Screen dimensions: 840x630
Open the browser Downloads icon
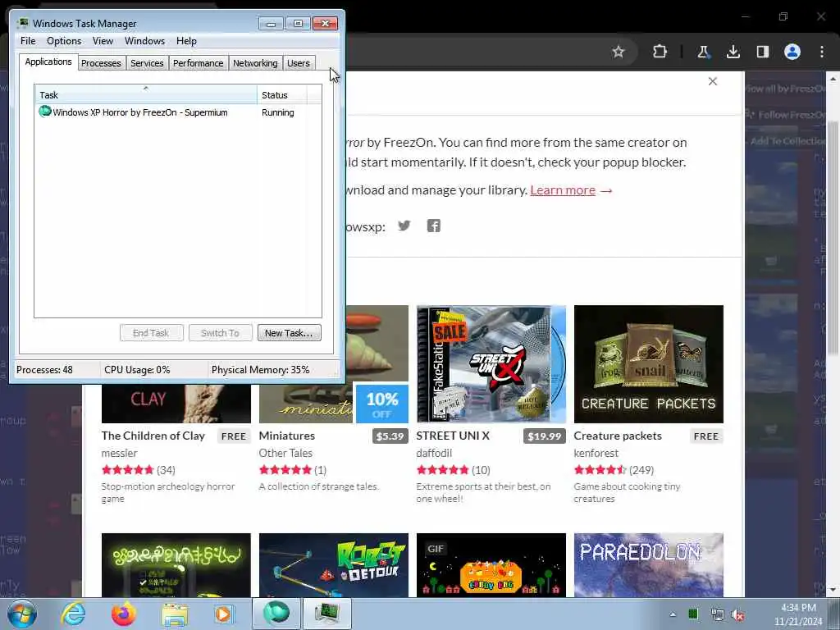pos(733,52)
